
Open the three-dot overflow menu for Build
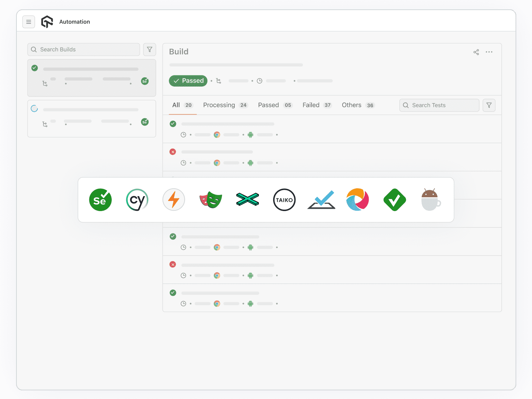[489, 52]
